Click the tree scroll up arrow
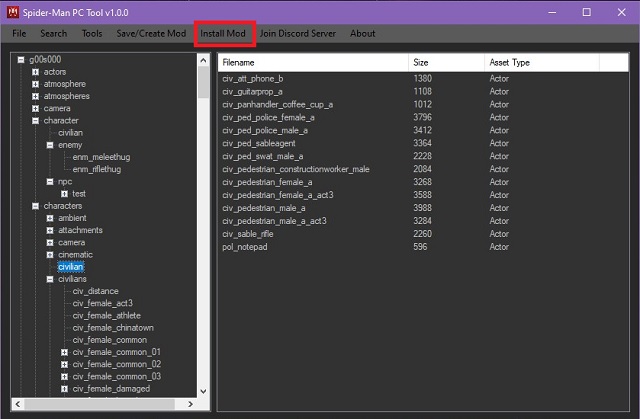 (x=203, y=60)
